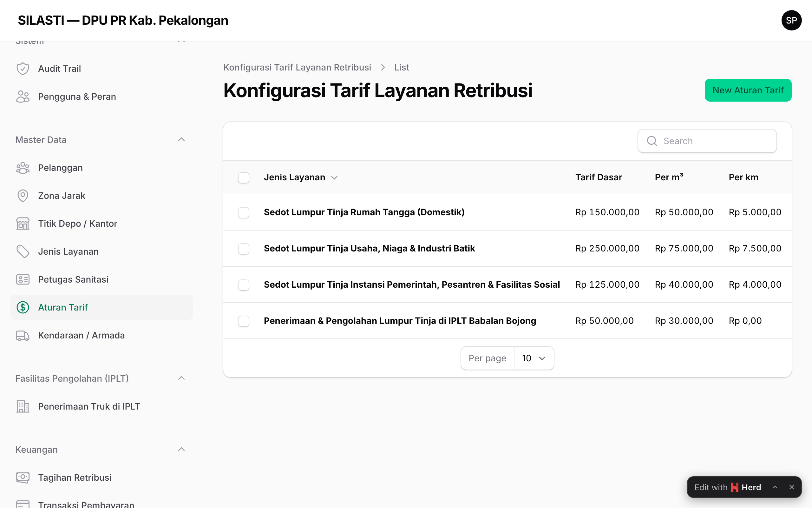Click the magnifier icon in Search field

pyautogui.click(x=652, y=141)
